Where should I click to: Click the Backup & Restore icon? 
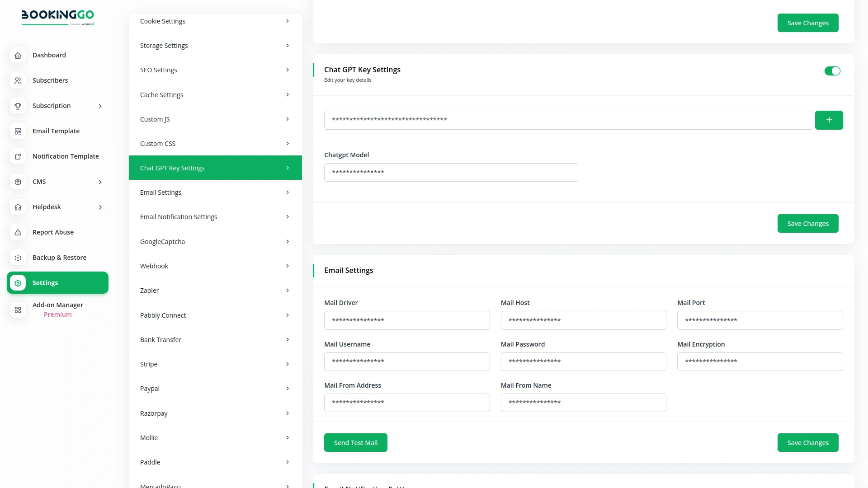(18, 258)
